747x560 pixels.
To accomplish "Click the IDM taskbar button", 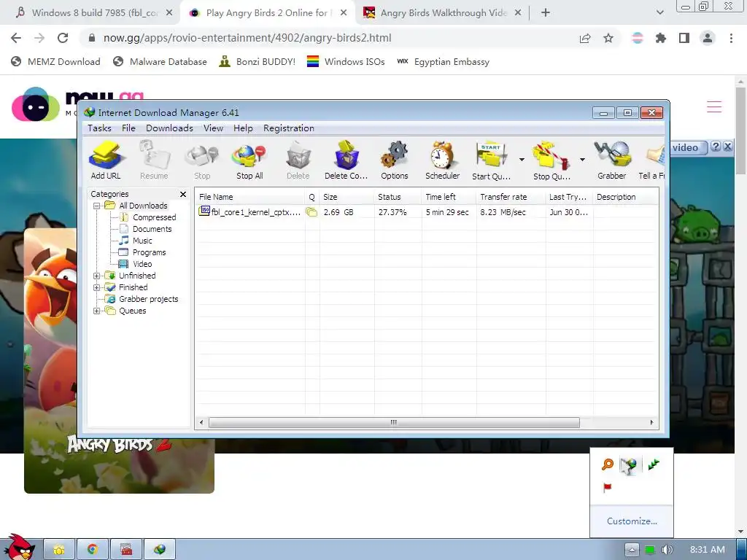I will [x=160, y=550].
